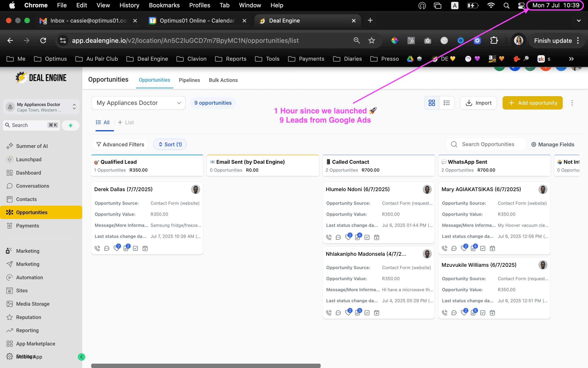
Task: Add a new List
Action: tap(126, 122)
